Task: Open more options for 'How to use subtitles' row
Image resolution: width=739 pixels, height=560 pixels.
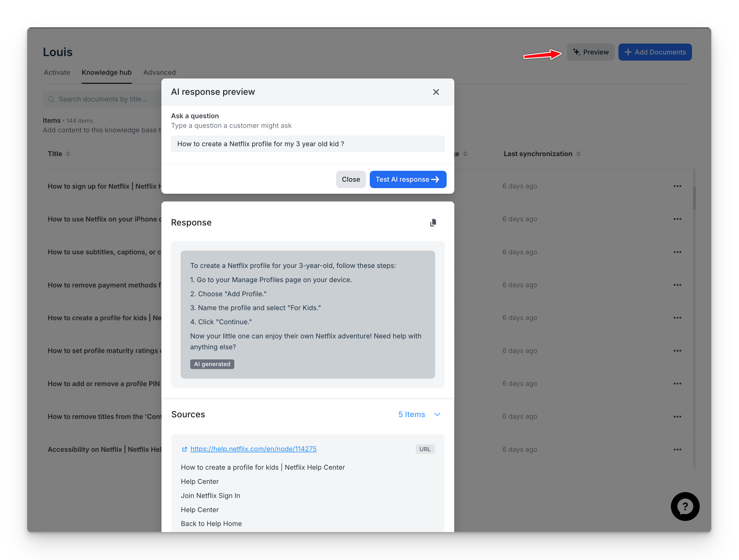Action: 677,252
